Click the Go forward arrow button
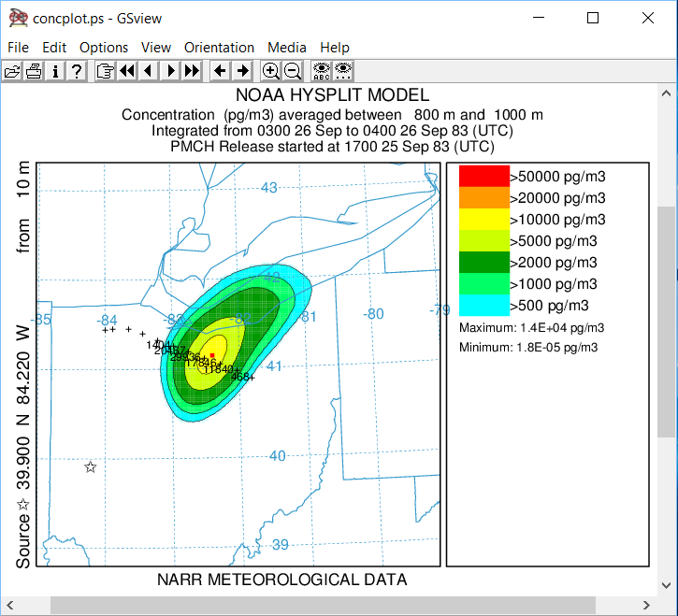Viewport: 678px width, 616px height. (241, 70)
